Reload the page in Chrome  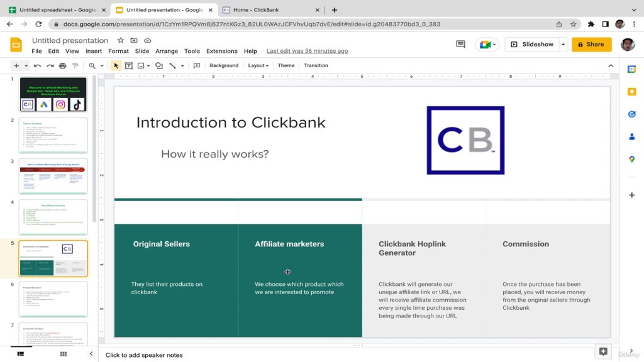click(38, 25)
